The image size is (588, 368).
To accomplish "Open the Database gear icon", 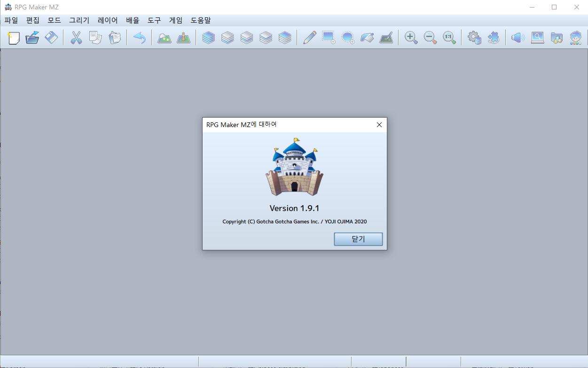I will click(474, 38).
